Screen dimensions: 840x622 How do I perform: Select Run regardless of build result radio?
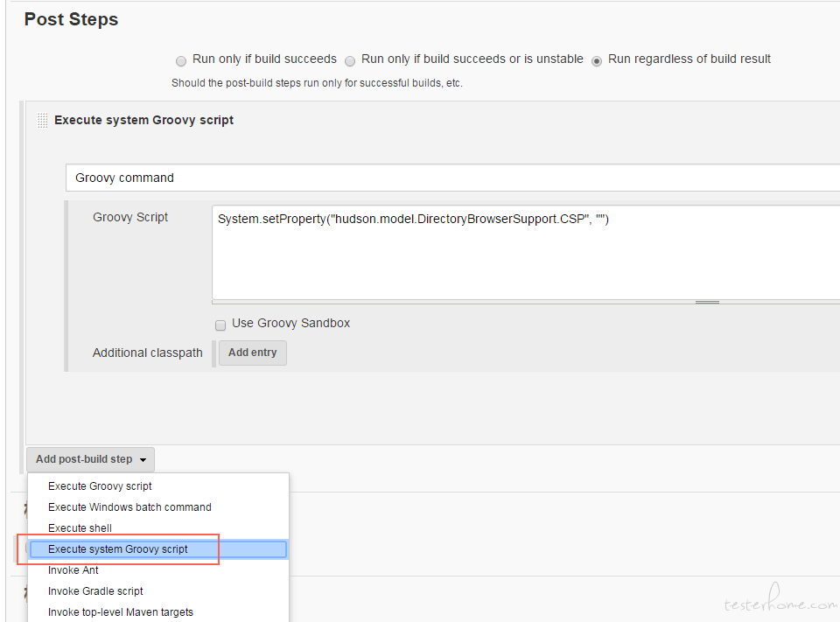pyautogui.click(x=596, y=61)
